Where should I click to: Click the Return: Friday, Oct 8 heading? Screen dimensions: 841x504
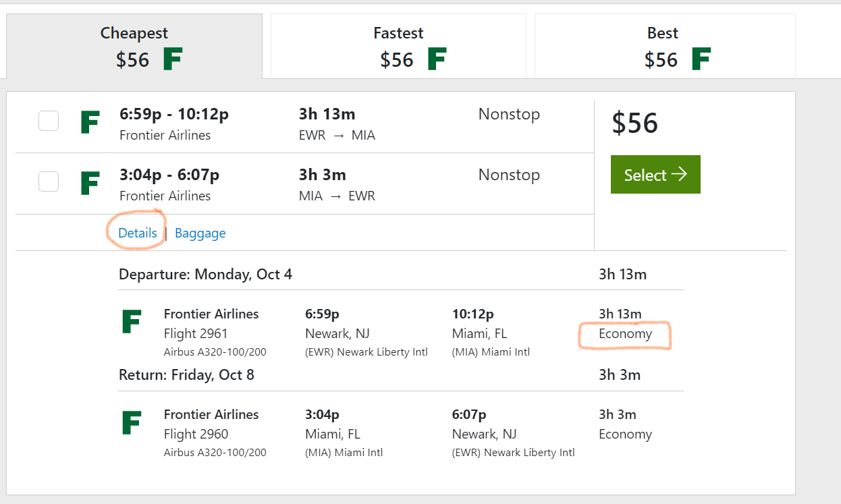coord(186,374)
